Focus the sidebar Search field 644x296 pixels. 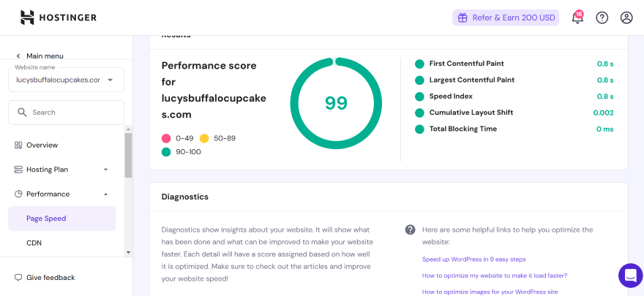click(x=66, y=113)
